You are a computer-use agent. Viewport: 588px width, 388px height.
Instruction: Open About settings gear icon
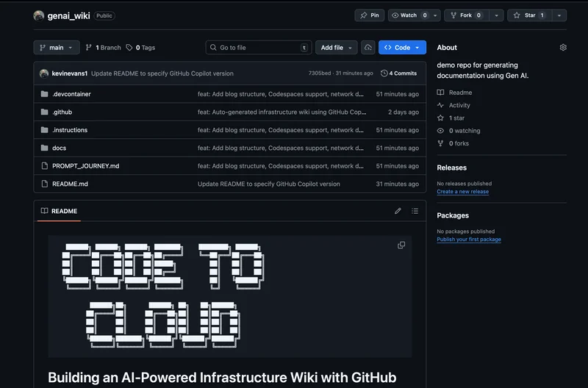[563, 47]
